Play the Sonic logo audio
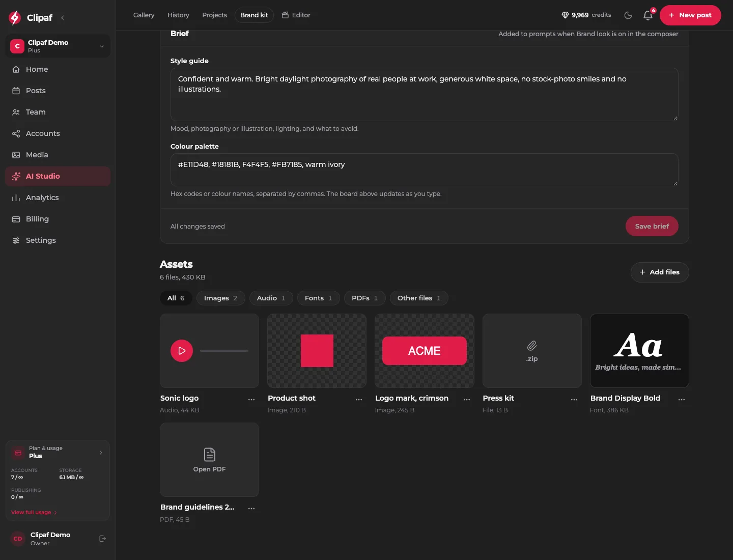This screenshot has height=560, width=733. [182, 351]
